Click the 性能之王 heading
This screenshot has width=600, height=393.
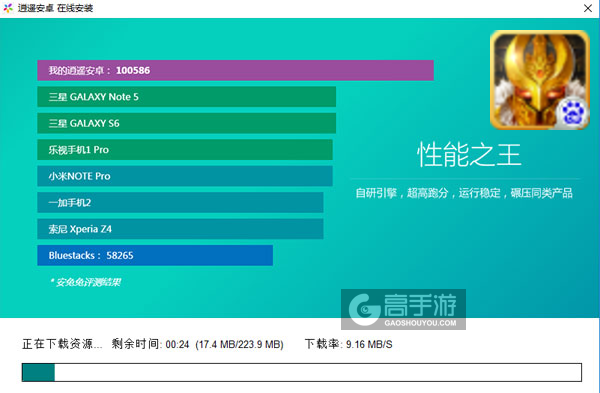(x=469, y=155)
